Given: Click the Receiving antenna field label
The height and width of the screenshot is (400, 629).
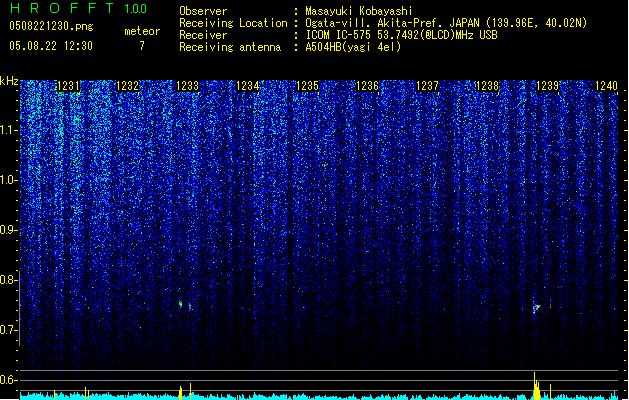Looking at the screenshot, I should click(230, 47).
